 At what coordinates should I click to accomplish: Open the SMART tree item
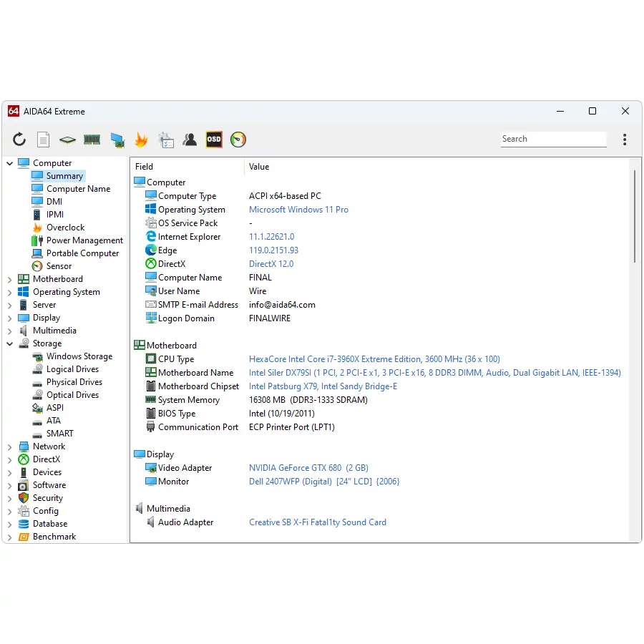(x=52, y=434)
